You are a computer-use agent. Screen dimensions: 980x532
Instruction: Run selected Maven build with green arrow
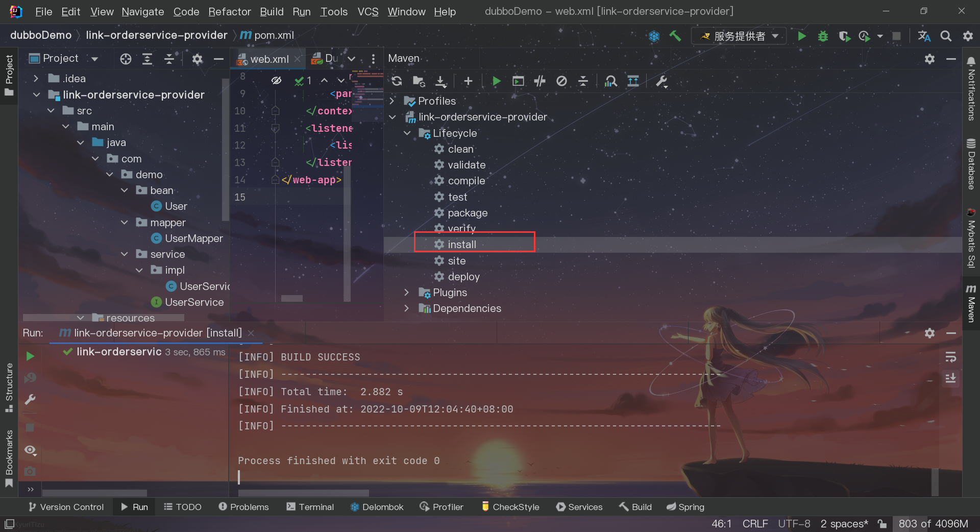pyautogui.click(x=496, y=81)
